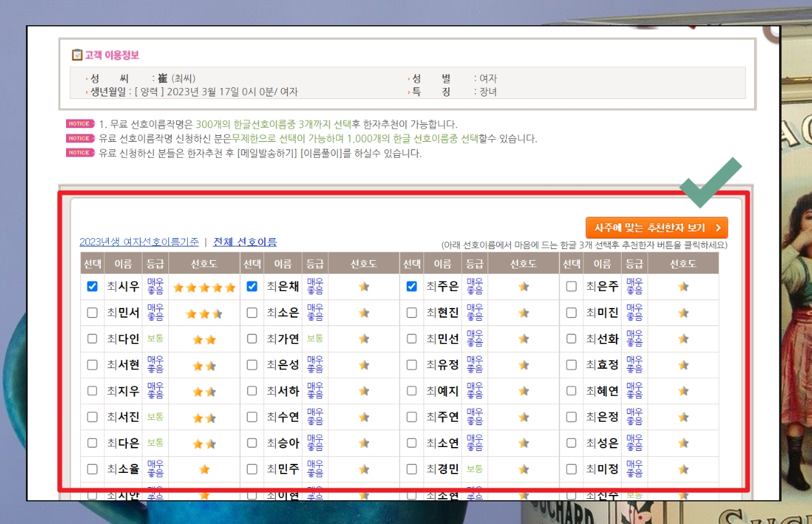Click the 장녀 characteristic value
The width and height of the screenshot is (812, 524).
click(x=488, y=92)
